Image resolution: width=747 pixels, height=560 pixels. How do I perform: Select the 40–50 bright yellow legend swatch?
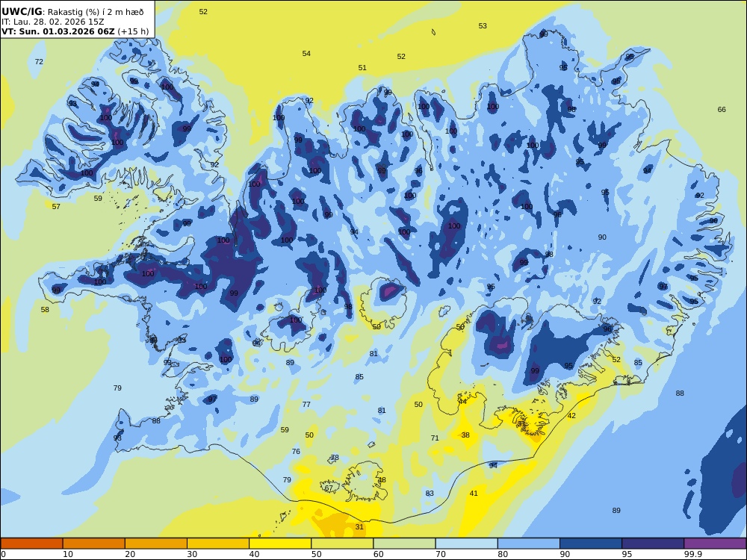280,544
